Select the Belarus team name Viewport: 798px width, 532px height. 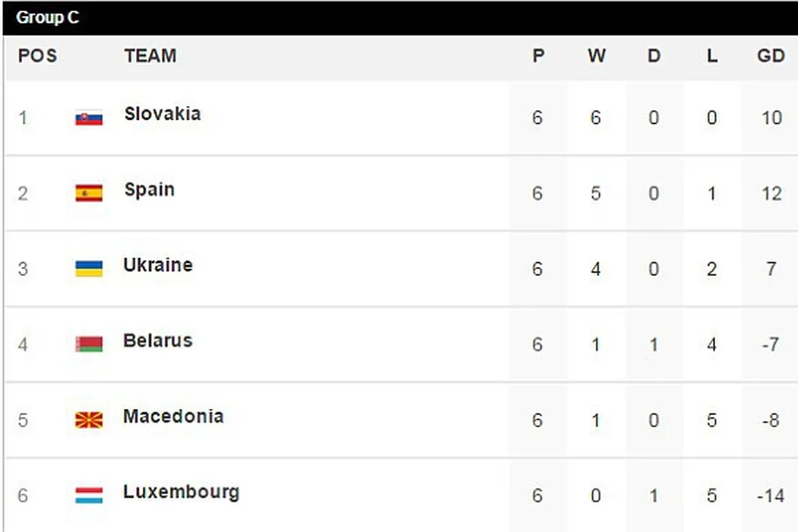157,340
